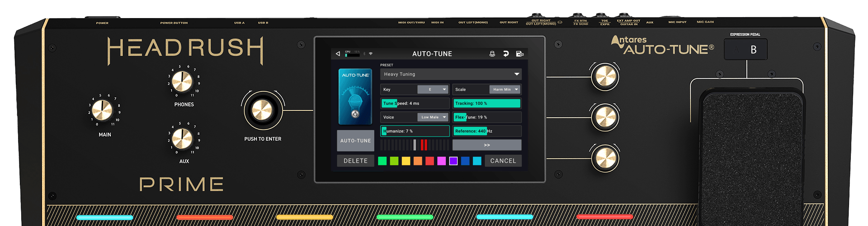Viewport: 868px width, 226px height.
Task: Tap the Wi-Fi status icon
Action: [x=371, y=54]
